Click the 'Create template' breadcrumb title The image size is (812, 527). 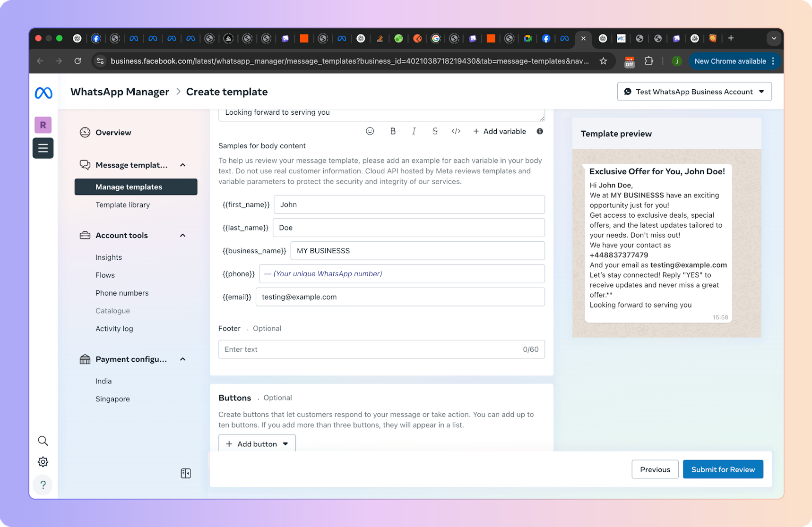click(227, 92)
